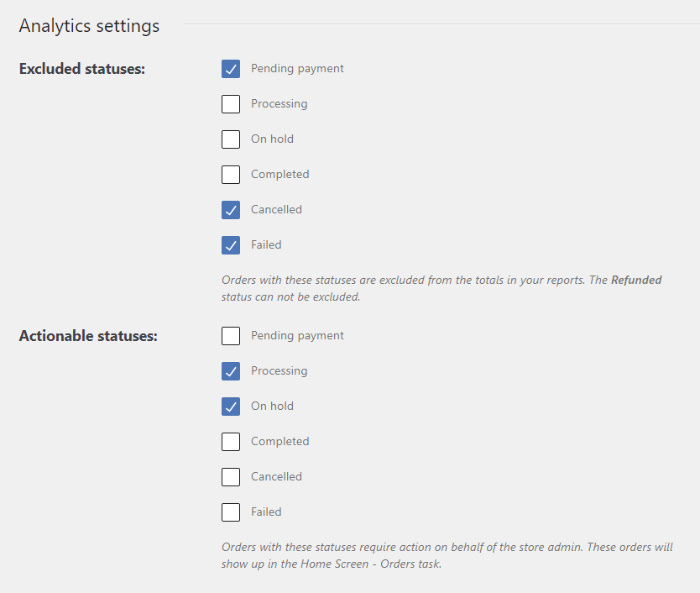Enable the "Completed" excluded status checkbox
Image resolution: width=700 pixels, height=593 pixels.
click(x=231, y=175)
